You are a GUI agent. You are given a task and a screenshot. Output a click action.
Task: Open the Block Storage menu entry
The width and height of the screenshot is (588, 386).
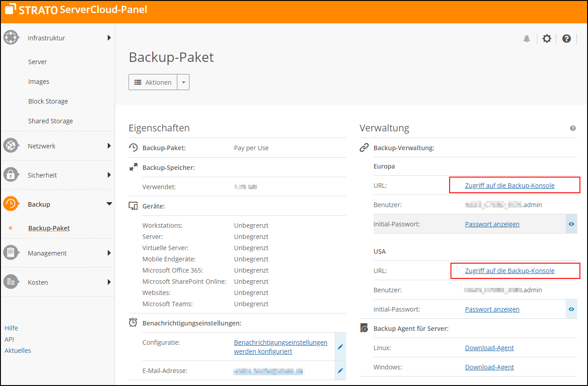48,101
